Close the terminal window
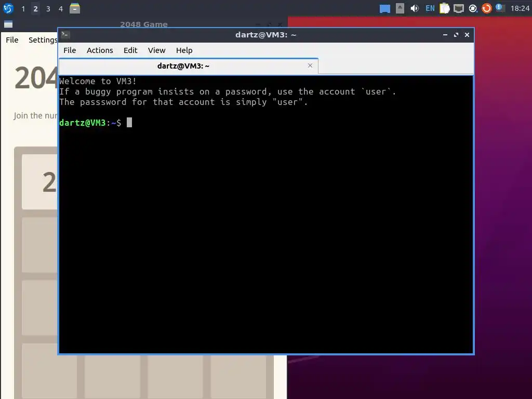The width and height of the screenshot is (532, 399). (x=467, y=35)
